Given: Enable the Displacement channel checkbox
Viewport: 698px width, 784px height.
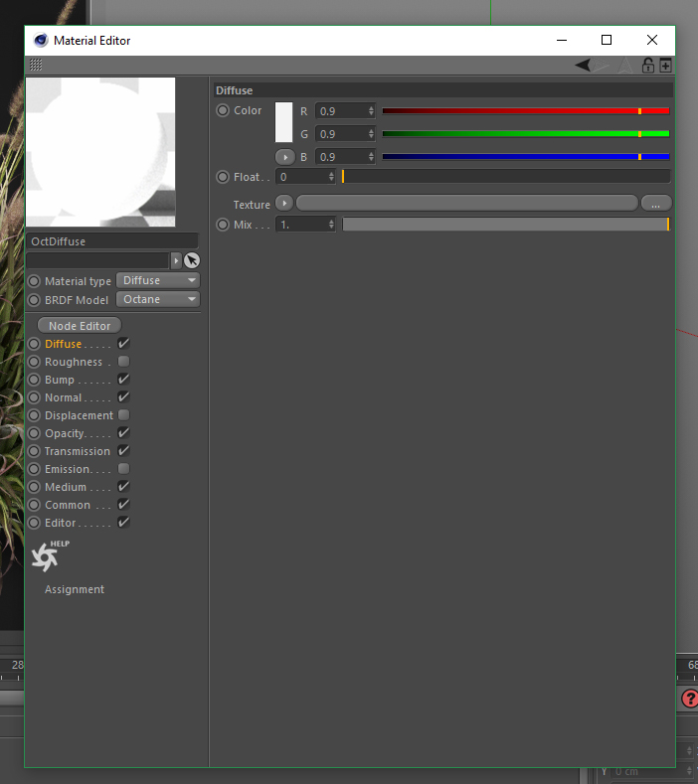Looking at the screenshot, I should [x=123, y=415].
